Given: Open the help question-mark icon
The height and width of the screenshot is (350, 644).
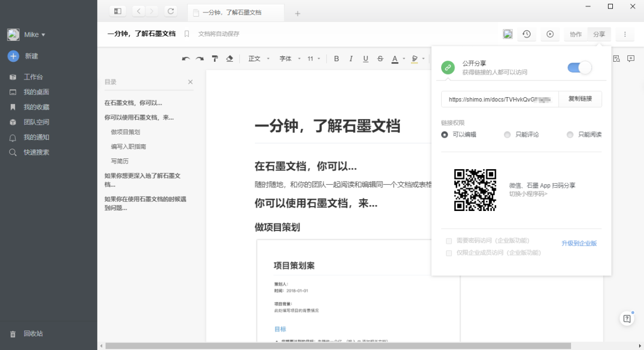Looking at the screenshot, I should [626, 318].
